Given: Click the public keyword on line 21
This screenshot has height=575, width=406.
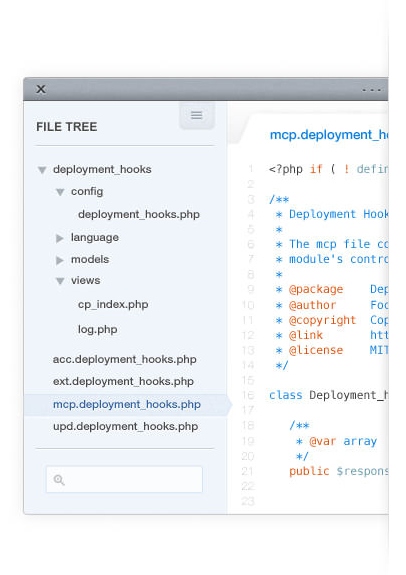Looking at the screenshot, I should tap(309, 471).
